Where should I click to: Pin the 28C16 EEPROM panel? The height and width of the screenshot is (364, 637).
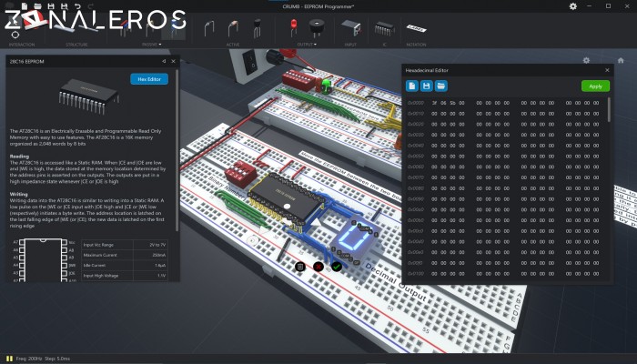[164, 61]
